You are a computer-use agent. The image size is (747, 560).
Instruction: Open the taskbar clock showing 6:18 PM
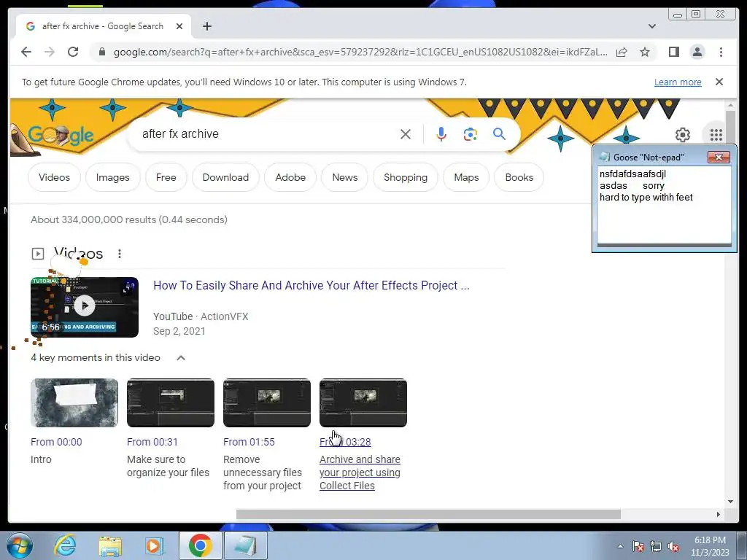tap(710, 546)
